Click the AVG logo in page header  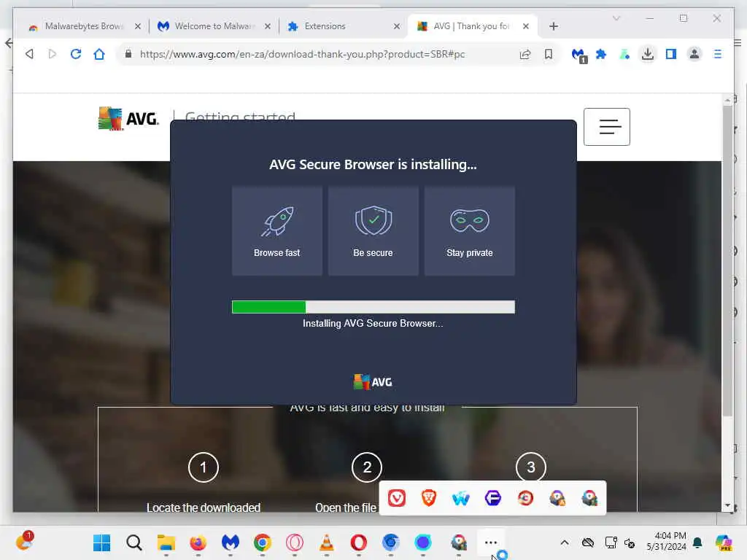click(x=128, y=119)
